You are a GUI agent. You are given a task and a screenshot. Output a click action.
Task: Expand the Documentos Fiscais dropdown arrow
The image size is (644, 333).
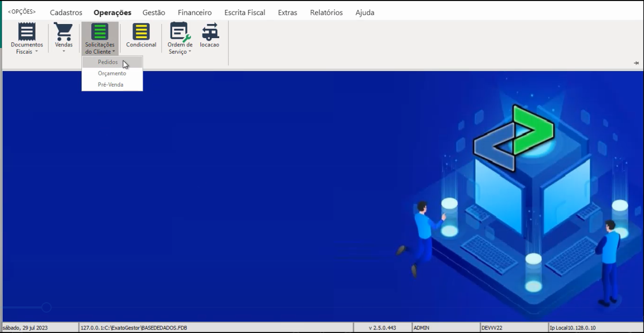pyautogui.click(x=37, y=52)
